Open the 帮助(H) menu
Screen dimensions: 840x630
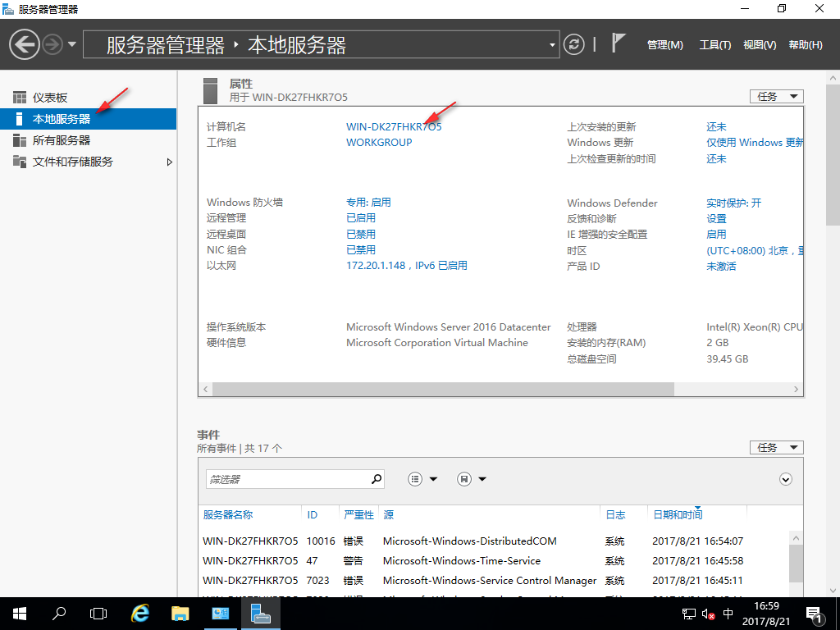806,45
